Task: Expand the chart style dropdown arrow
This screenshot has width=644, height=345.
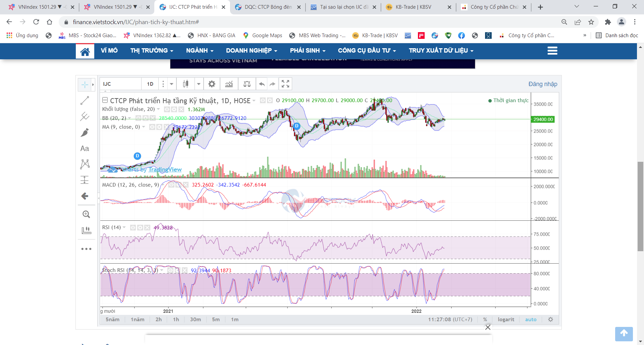Action: (x=199, y=84)
